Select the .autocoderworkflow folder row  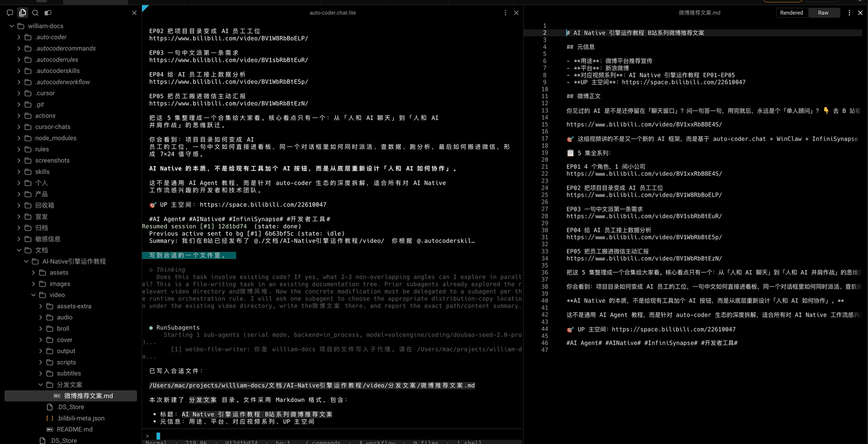(x=71, y=82)
